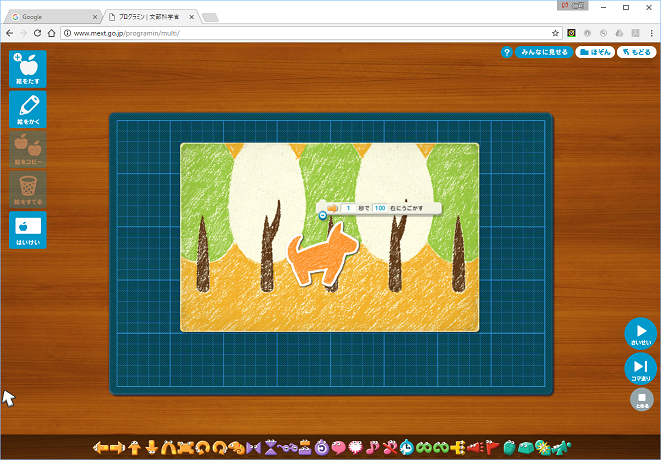Image resolution: width=661 pixels, height=460 pixels.
Task: Pick the crossed-out music note block
Action: click(390, 447)
